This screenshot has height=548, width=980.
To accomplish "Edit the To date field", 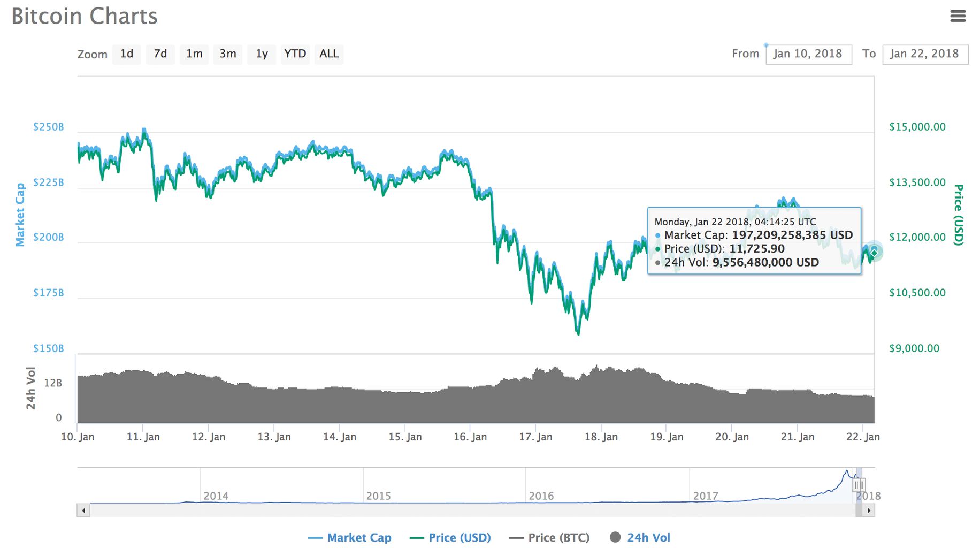I will click(925, 54).
